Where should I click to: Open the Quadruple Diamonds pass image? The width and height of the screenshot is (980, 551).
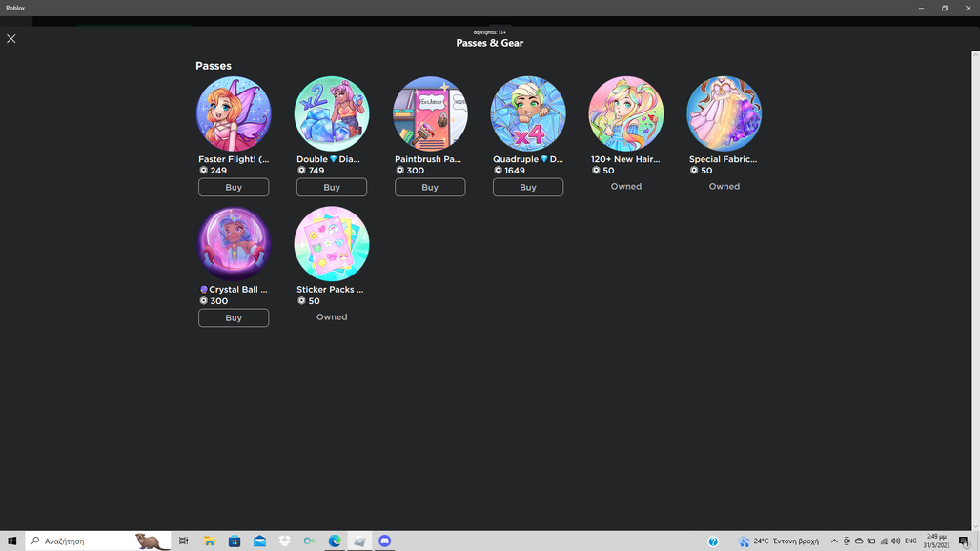pyautogui.click(x=528, y=113)
